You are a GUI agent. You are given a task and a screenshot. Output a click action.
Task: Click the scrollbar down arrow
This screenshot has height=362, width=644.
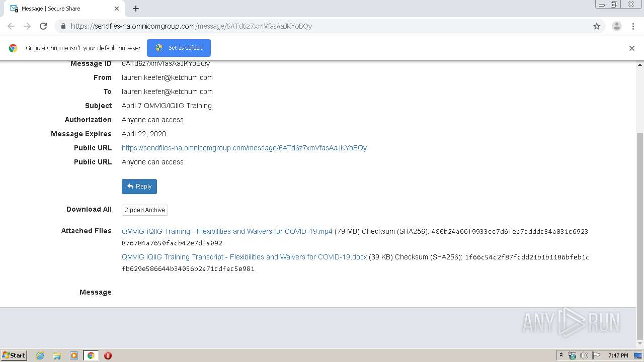point(640,344)
